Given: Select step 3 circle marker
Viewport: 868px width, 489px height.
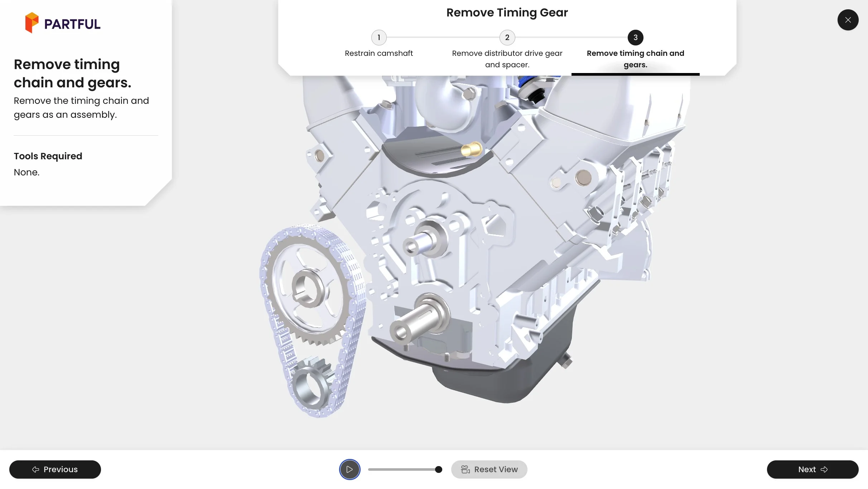Looking at the screenshot, I should [x=635, y=38].
